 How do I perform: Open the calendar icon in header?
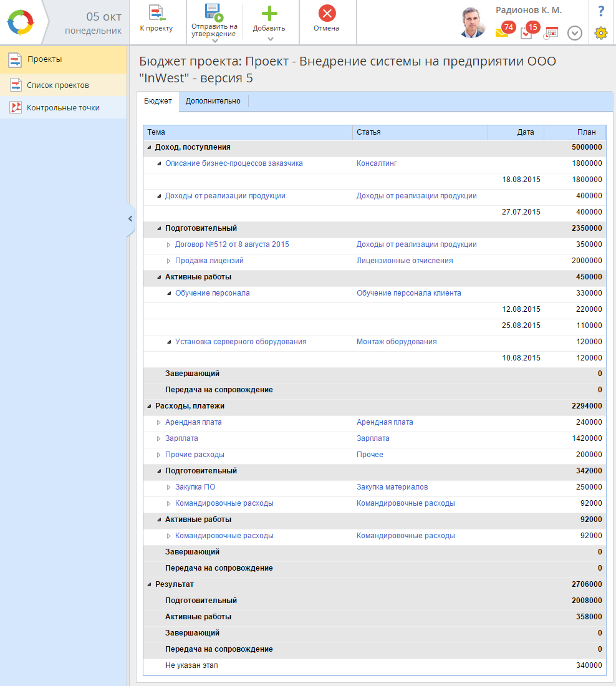click(x=551, y=33)
